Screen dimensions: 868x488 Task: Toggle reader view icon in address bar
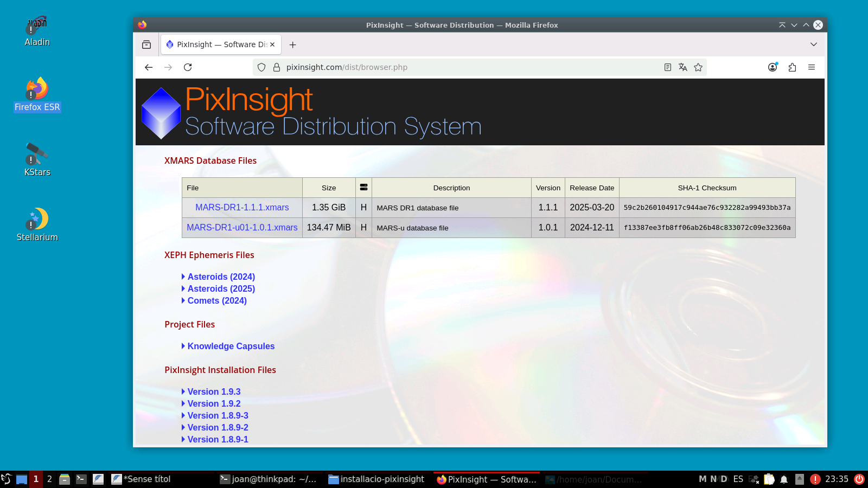[x=668, y=67]
